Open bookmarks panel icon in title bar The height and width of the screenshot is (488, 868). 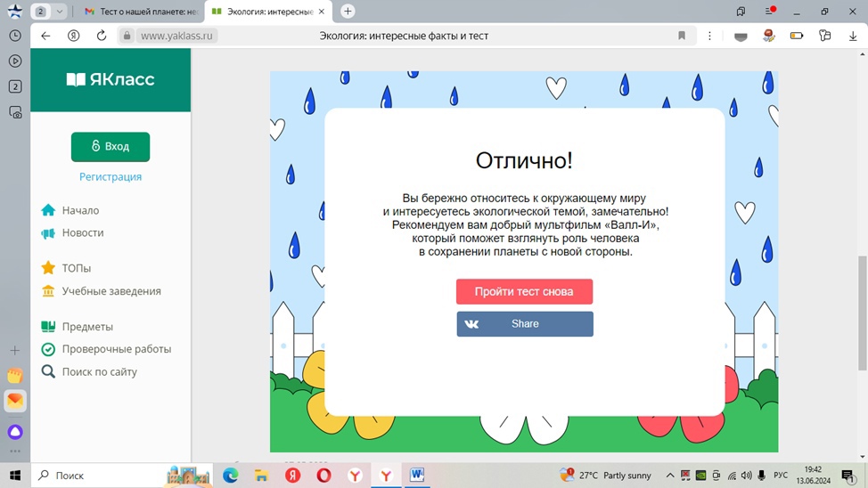pyautogui.click(x=741, y=11)
